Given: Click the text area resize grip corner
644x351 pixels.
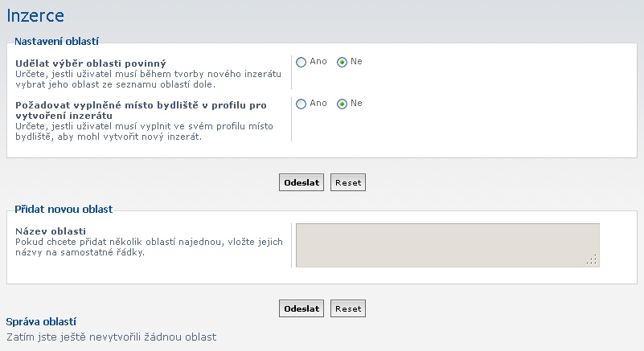Looking at the screenshot, I should point(593,260).
